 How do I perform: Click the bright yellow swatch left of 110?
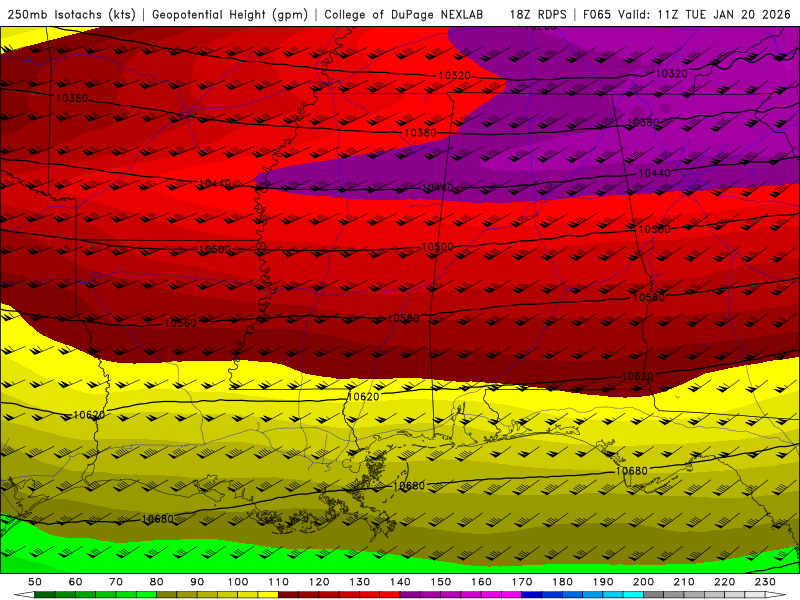268,595
